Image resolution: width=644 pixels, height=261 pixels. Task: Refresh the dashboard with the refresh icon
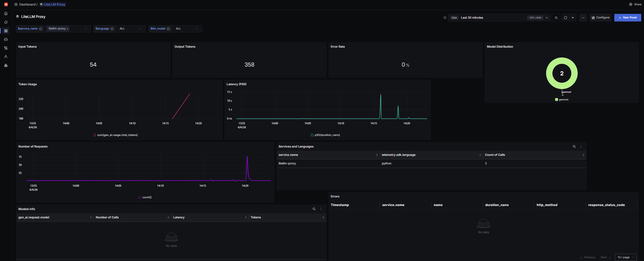click(565, 18)
